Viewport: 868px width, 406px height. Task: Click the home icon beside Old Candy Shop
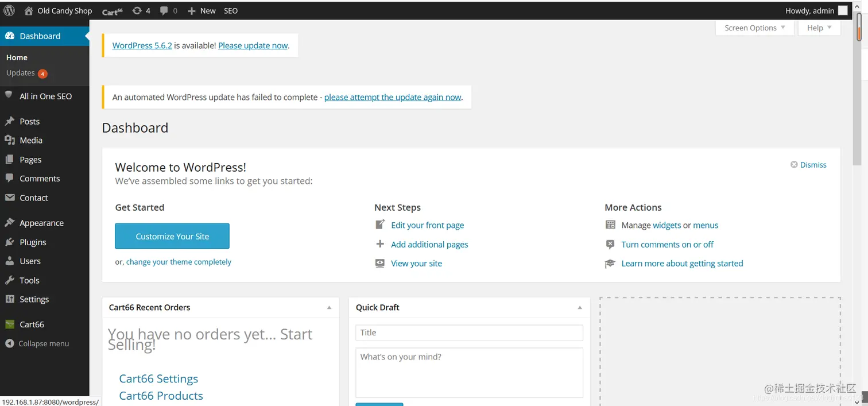(x=29, y=10)
